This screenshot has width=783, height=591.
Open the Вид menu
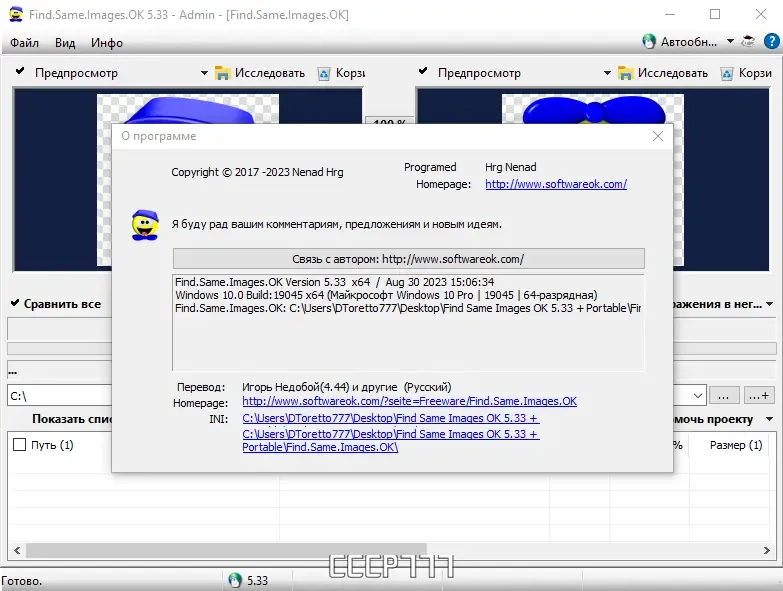[65, 43]
